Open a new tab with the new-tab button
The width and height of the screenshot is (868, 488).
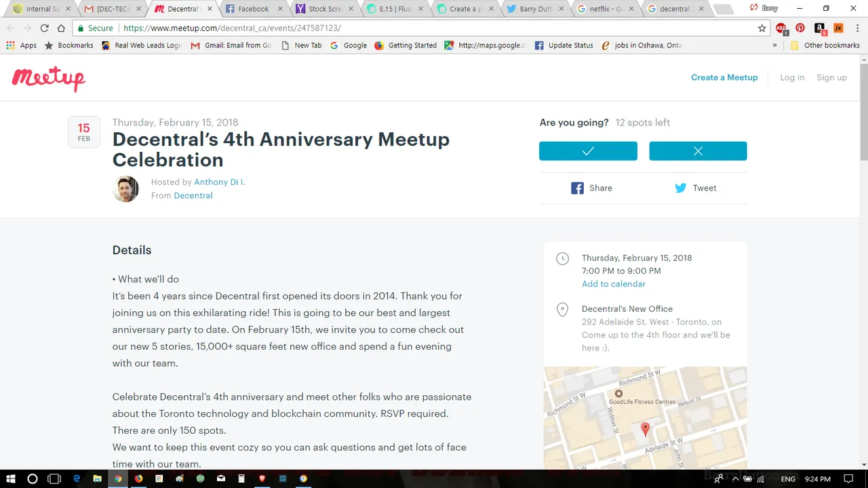coord(723,9)
